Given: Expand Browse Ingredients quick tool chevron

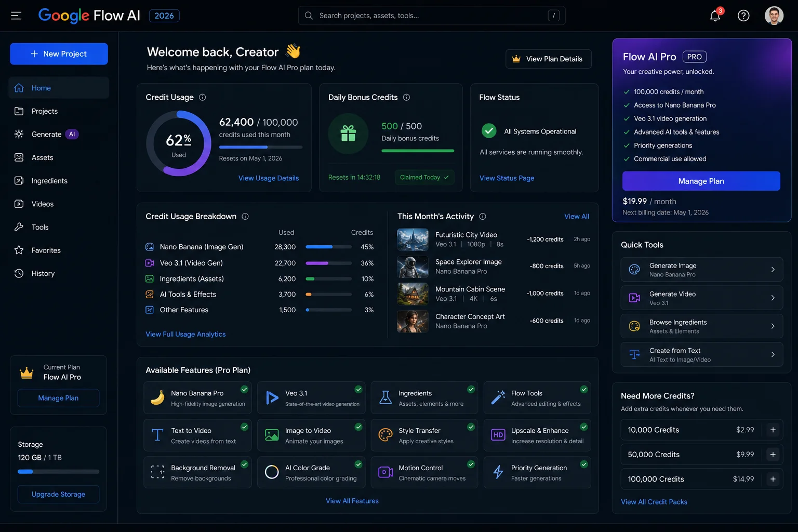Looking at the screenshot, I should click(773, 326).
